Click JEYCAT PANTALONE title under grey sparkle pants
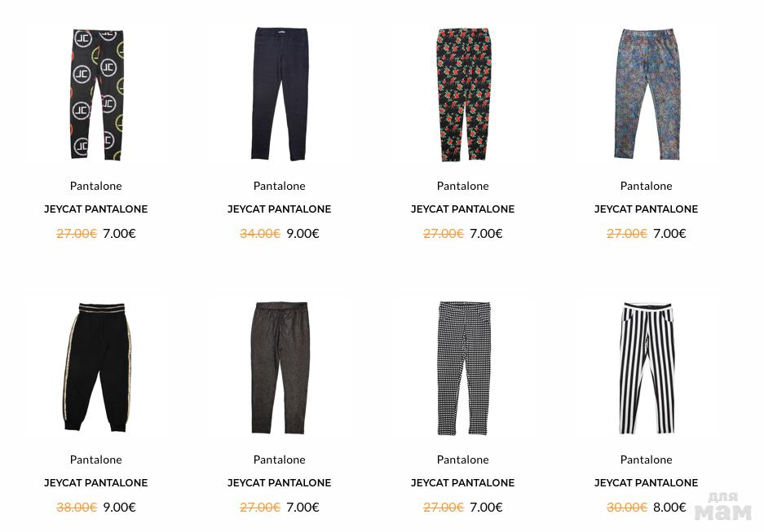The image size is (764, 532). (x=280, y=482)
